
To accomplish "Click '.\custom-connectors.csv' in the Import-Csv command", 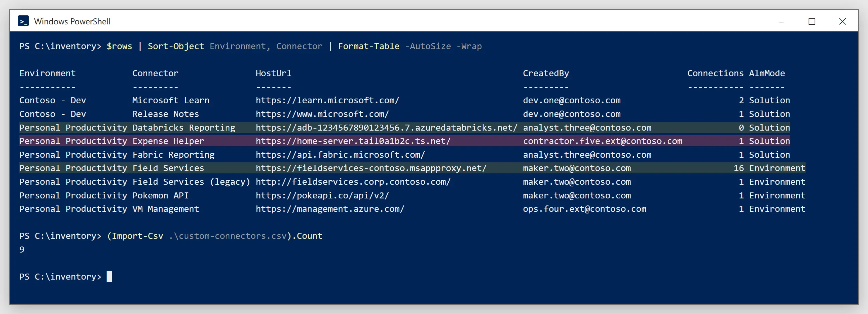I will point(227,236).
